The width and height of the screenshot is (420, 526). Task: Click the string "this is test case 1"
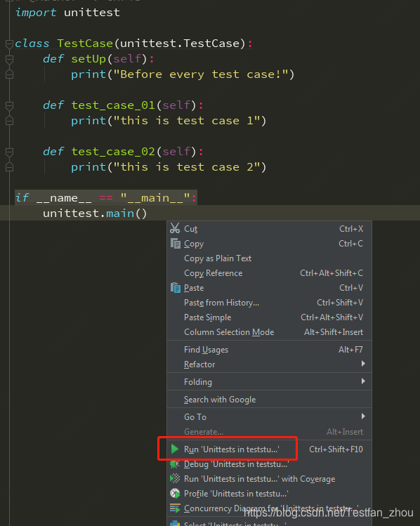coord(186,121)
